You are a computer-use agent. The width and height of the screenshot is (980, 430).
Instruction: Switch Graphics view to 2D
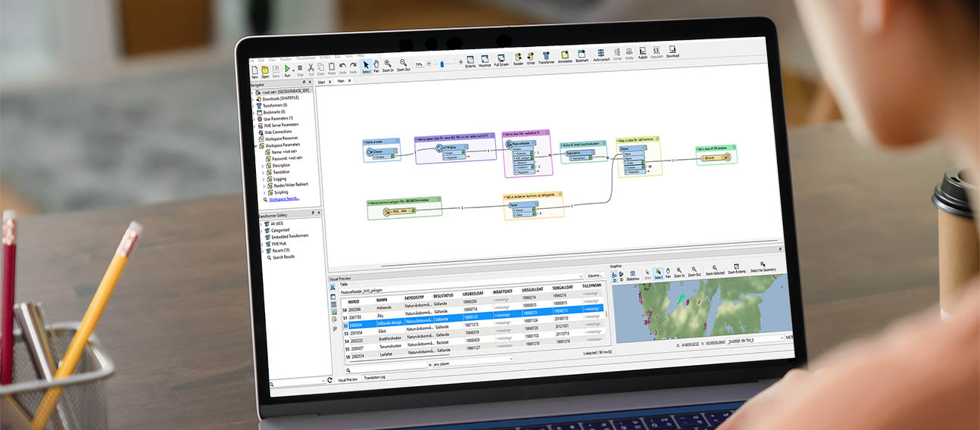[x=614, y=276]
